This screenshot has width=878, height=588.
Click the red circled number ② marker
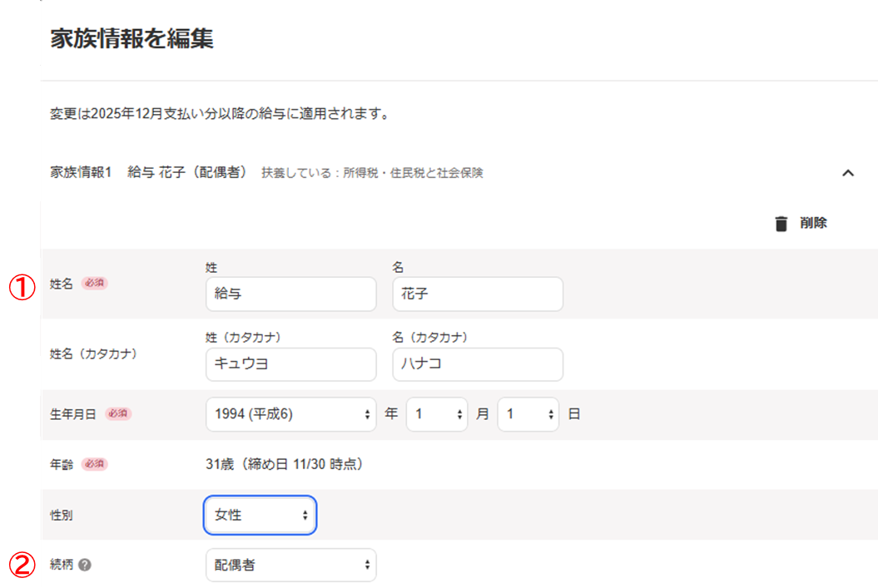point(22,566)
